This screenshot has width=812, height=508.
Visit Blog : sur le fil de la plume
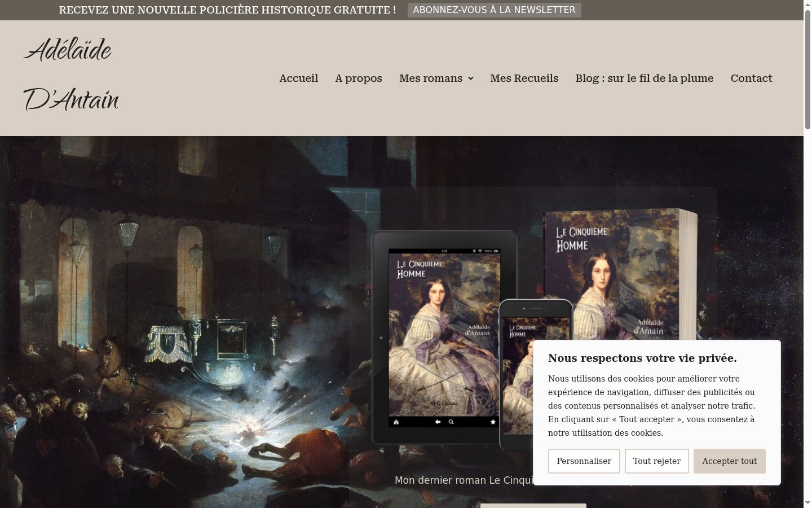point(645,78)
